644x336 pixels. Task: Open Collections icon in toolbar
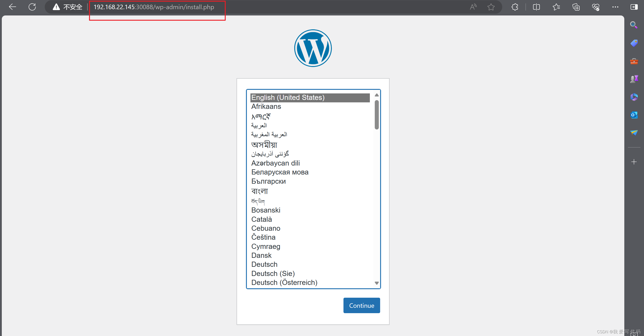[576, 7]
